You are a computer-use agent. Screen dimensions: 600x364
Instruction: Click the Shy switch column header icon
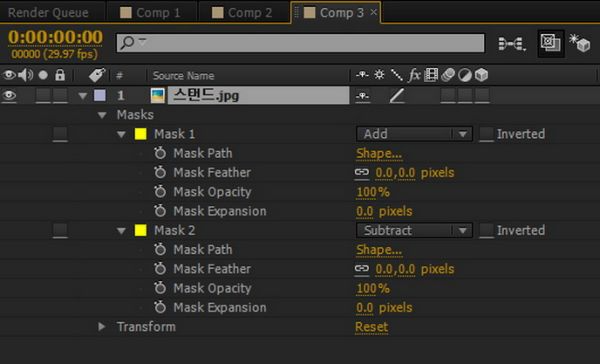point(362,75)
